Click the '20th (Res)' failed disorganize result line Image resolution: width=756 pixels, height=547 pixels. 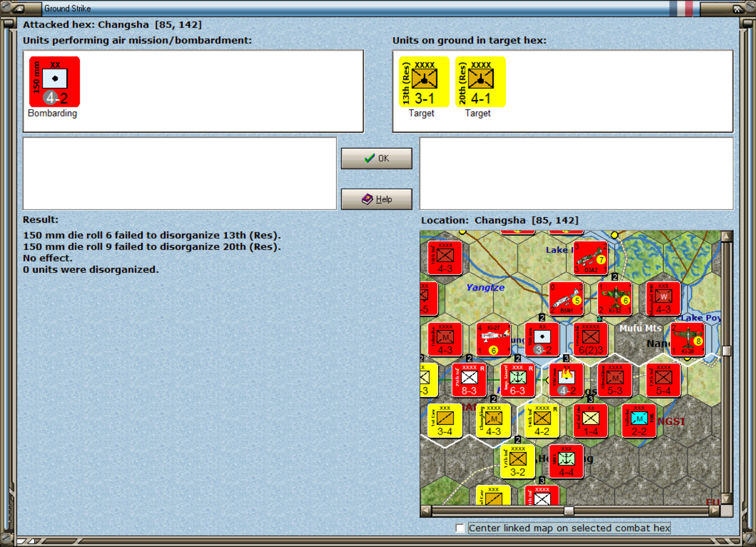click(x=152, y=247)
